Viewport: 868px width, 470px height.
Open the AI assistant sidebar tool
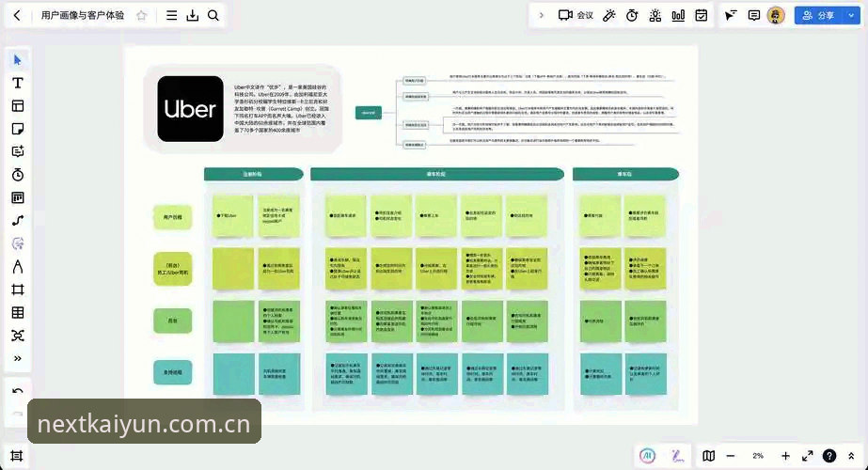18,243
